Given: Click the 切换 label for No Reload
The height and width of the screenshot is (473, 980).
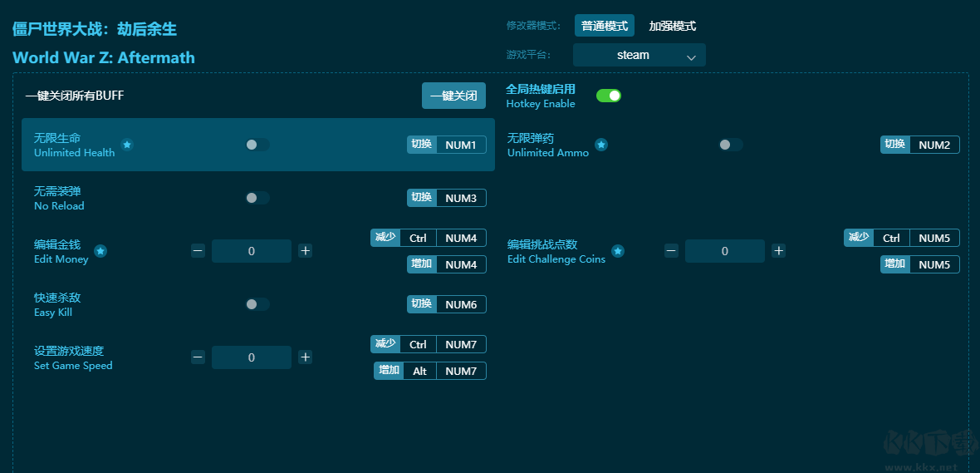Looking at the screenshot, I should [x=422, y=198].
